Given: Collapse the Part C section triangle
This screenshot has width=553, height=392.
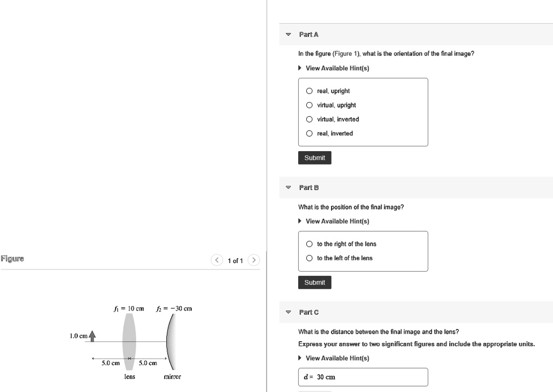Looking at the screenshot, I should tap(288, 312).
